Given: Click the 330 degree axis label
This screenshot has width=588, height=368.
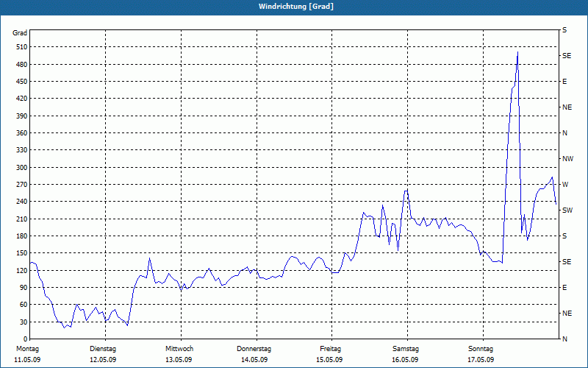Looking at the screenshot, I should (22, 150).
